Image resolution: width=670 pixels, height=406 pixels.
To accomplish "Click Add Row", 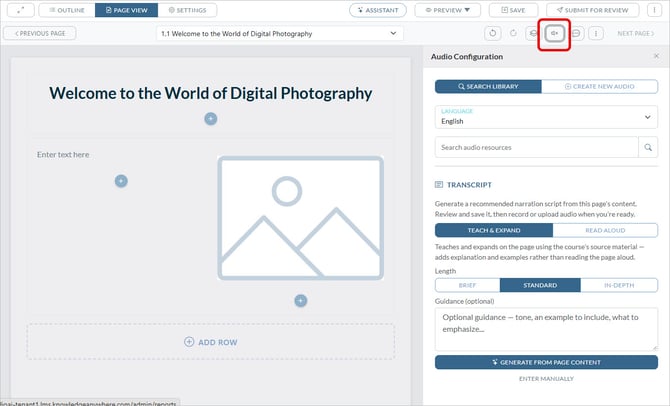I will [211, 342].
